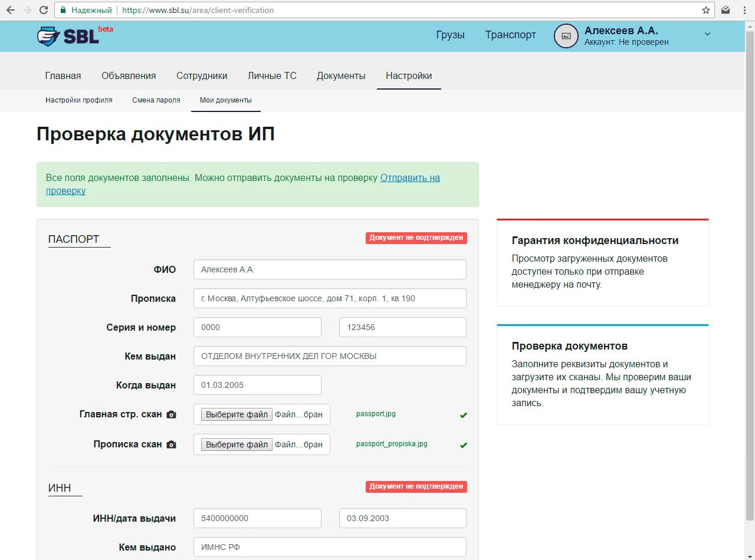Viewport: 755px width, 560px height.
Task: Reload the page with refresh icon
Action: (44, 10)
